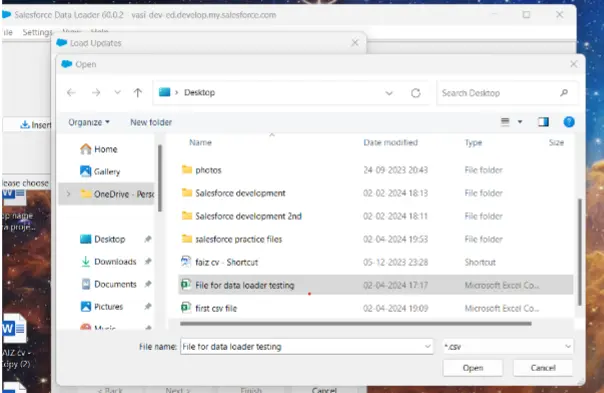Select Home in the navigation pane
This screenshot has height=393, width=604.
pos(99,149)
